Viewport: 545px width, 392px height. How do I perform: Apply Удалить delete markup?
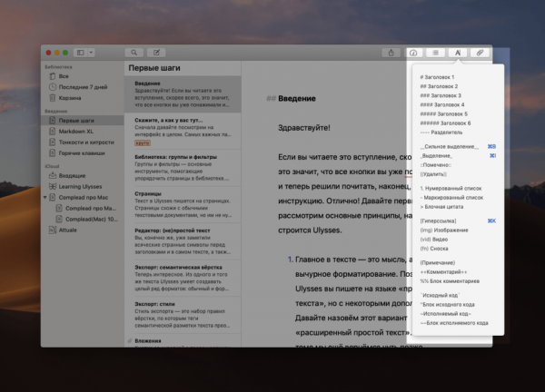click(433, 174)
